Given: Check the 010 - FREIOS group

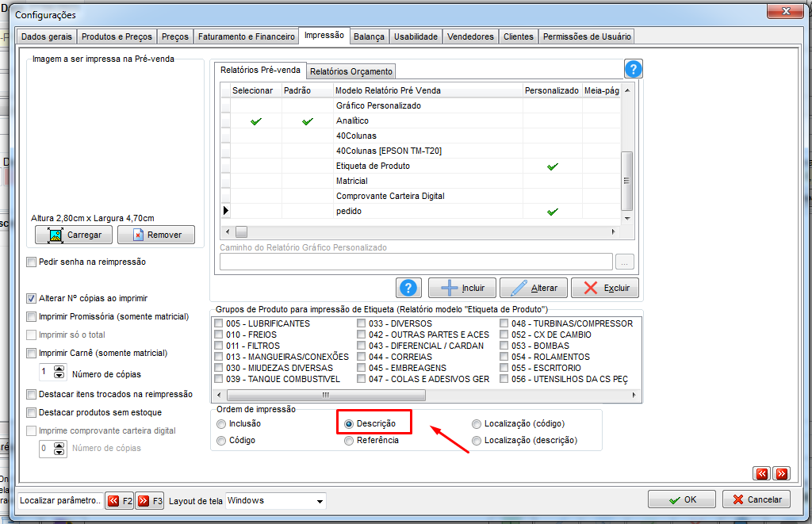Looking at the screenshot, I should coord(219,335).
